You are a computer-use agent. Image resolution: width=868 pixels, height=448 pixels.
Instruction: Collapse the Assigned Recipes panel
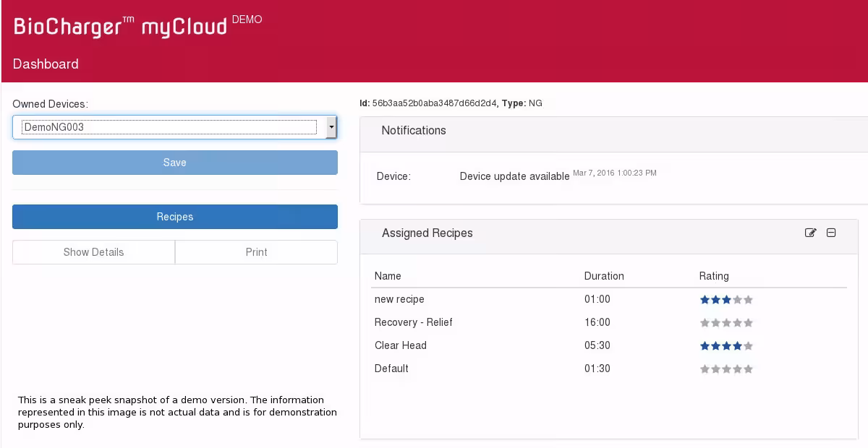click(831, 233)
